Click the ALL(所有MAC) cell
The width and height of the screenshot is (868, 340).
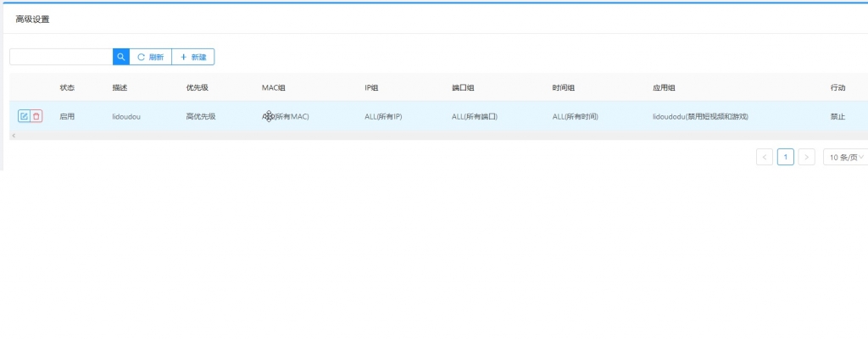pyautogui.click(x=286, y=117)
